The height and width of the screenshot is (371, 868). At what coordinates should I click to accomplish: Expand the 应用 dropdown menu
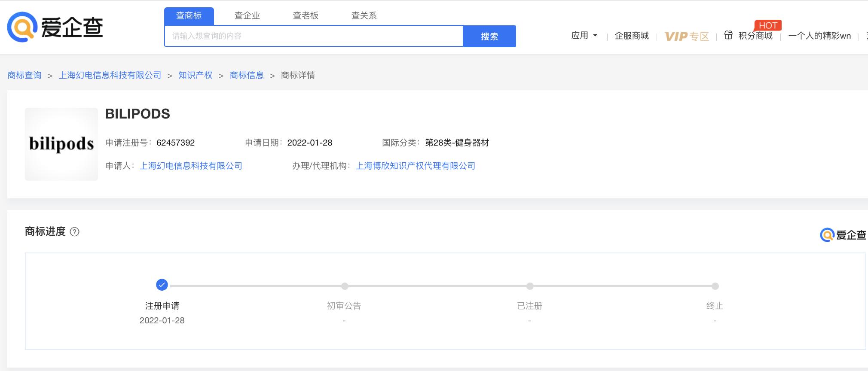pos(584,36)
